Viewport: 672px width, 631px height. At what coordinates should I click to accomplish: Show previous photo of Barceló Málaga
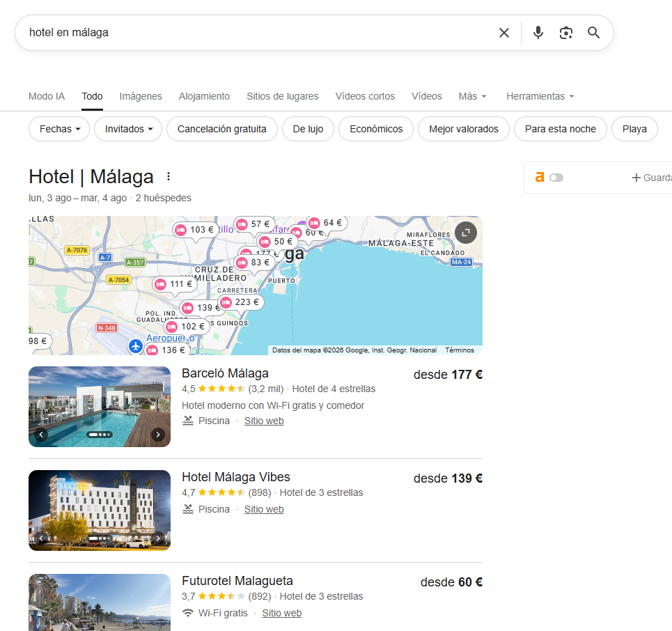41,435
